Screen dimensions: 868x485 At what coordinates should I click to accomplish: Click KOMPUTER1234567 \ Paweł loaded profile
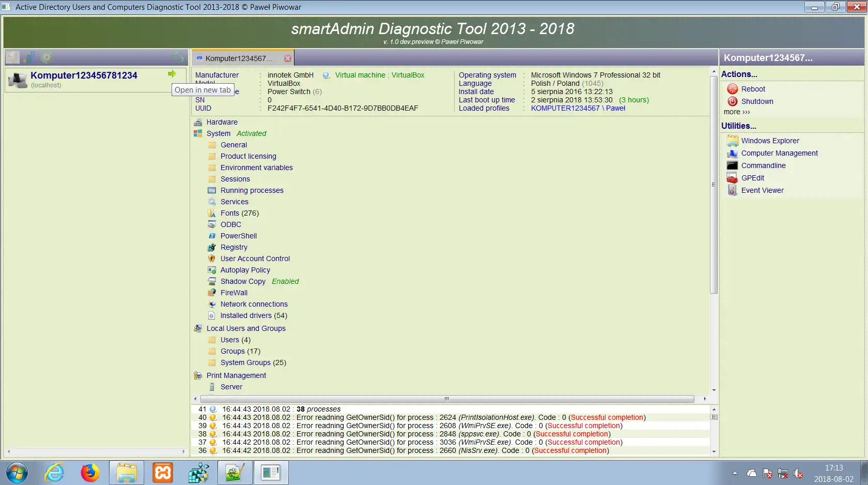(x=578, y=108)
